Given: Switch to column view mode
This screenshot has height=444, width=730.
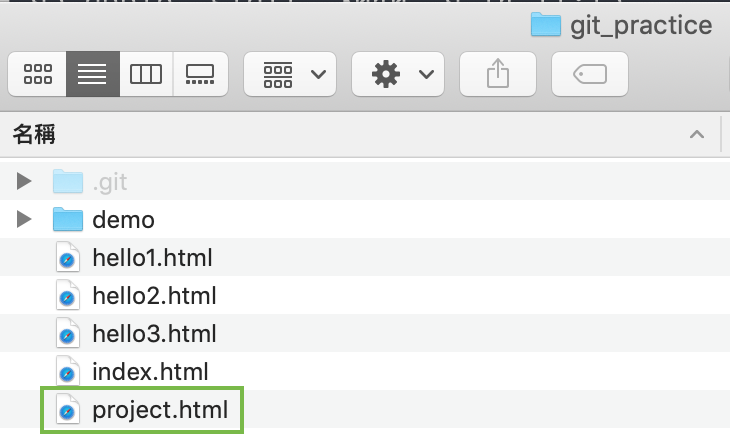Looking at the screenshot, I should pyautogui.click(x=146, y=74).
